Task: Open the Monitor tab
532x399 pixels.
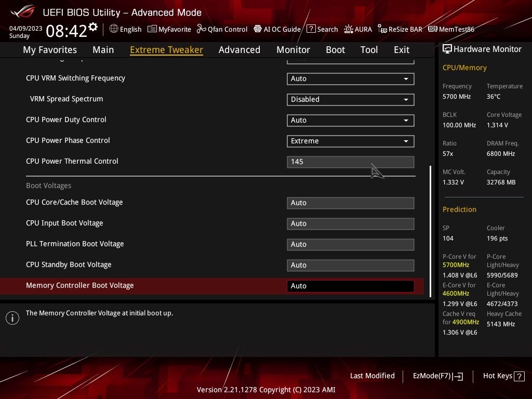Action: click(293, 50)
